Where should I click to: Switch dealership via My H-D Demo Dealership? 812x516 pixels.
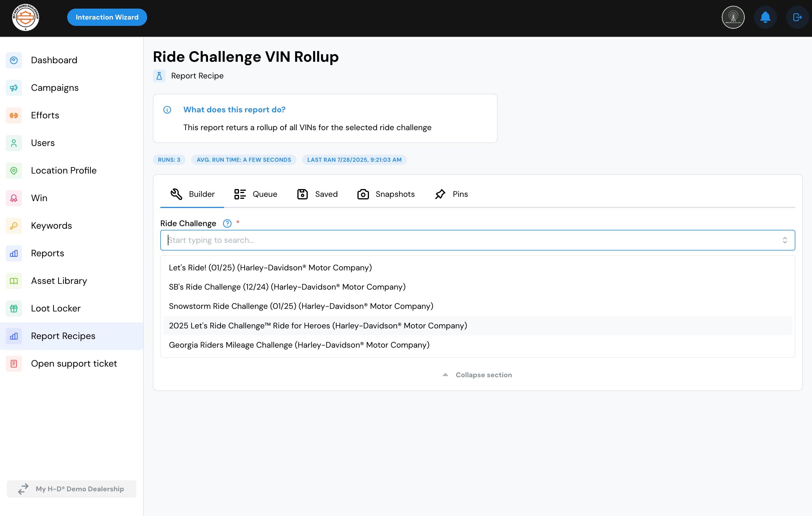(x=72, y=489)
